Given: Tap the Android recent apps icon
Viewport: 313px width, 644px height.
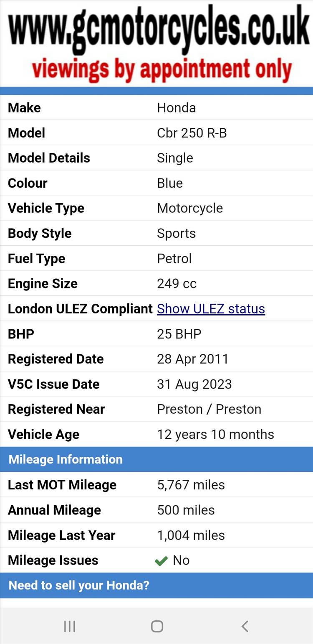Looking at the screenshot, I should tap(69, 626).
